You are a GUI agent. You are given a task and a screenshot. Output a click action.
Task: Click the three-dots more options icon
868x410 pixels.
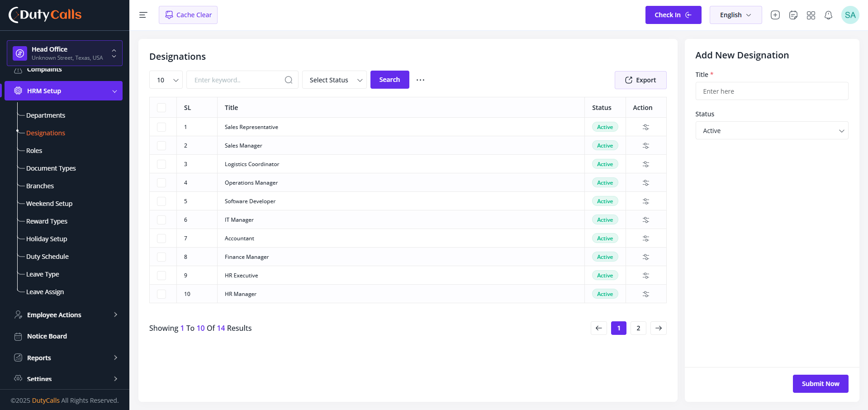click(x=420, y=80)
